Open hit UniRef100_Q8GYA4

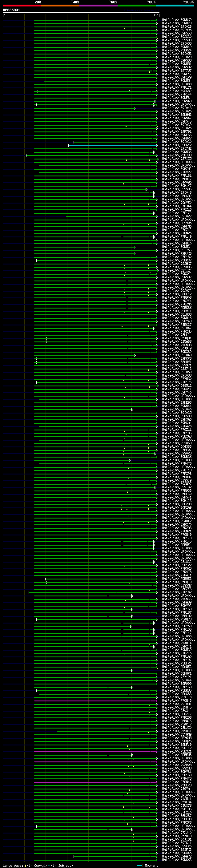[177, 789]
